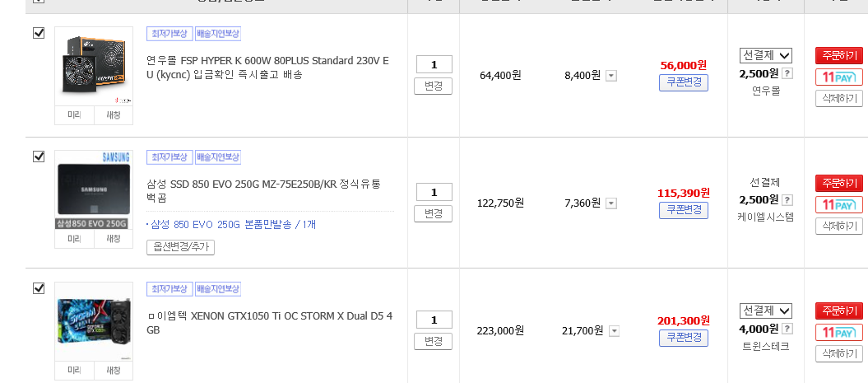The width and height of the screenshot is (868, 383).
Task: Uncheck the Samsung SSD 850 EVO checkbox
Action: [38, 156]
